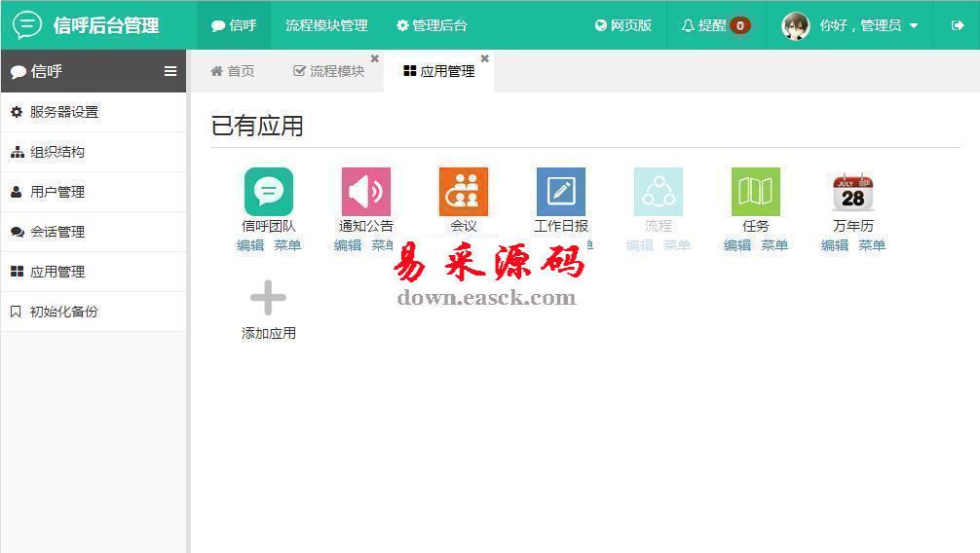Select 组织结构 in the sidebar
Image resolution: width=980 pixels, height=553 pixels.
point(57,152)
